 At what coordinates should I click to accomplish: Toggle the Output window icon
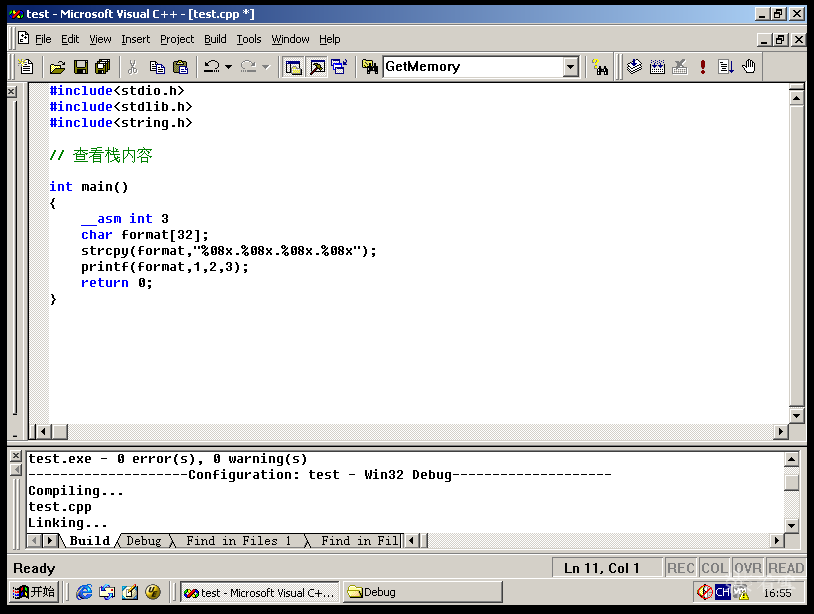(x=317, y=67)
